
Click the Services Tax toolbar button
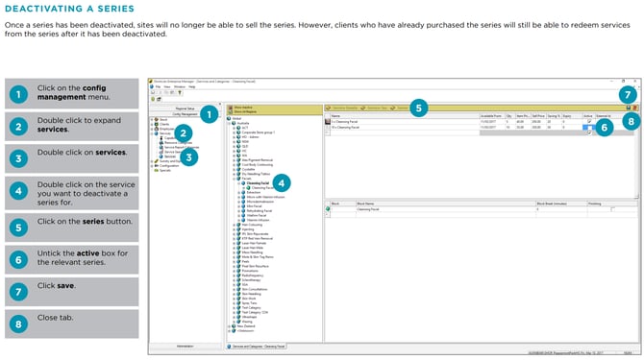[375, 108]
